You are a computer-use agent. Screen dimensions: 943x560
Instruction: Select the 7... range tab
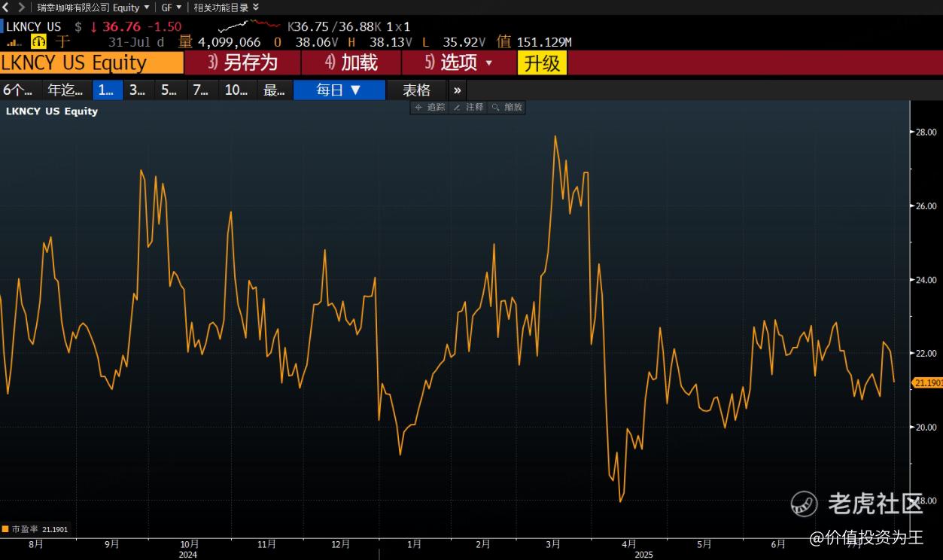coord(202,90)
